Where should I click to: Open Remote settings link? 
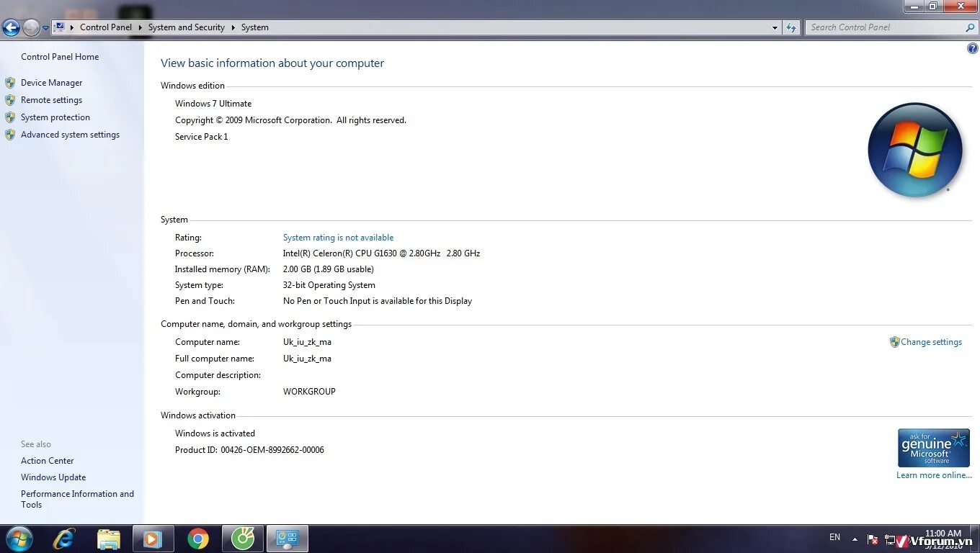51,100
